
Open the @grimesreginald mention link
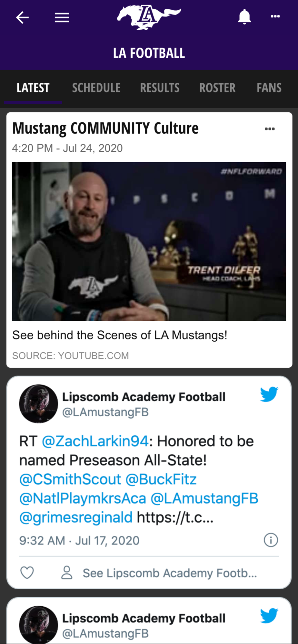pyautogui.click(x=76, y=517)
